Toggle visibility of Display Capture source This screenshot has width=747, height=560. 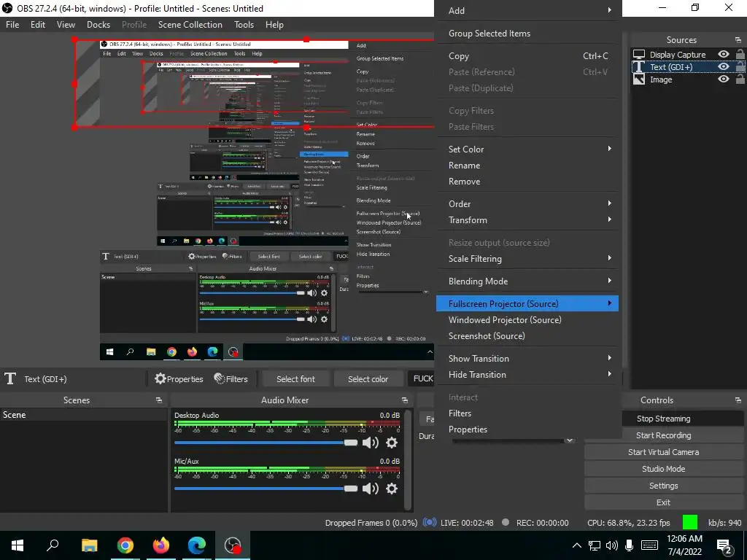click(x=723, y=54)
